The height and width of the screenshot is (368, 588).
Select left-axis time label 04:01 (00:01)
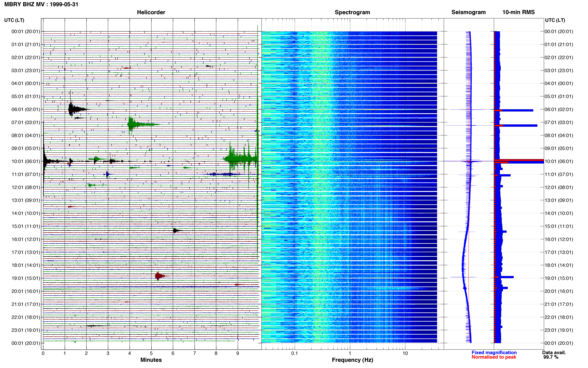pos(26,83)
